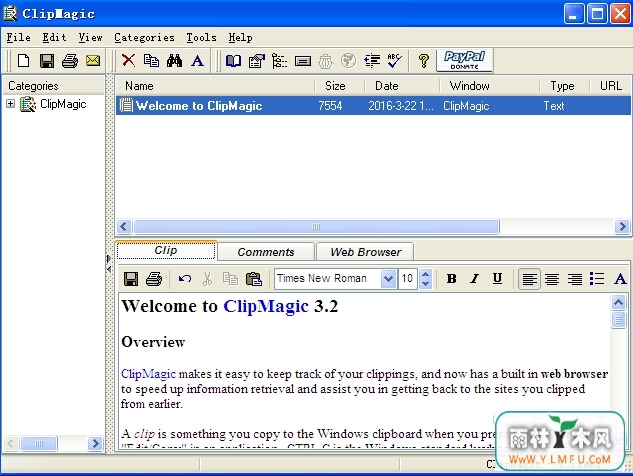The image size is (633, 476).
Task: Click the small window box toolbar icon
Action: pos(303,61)
